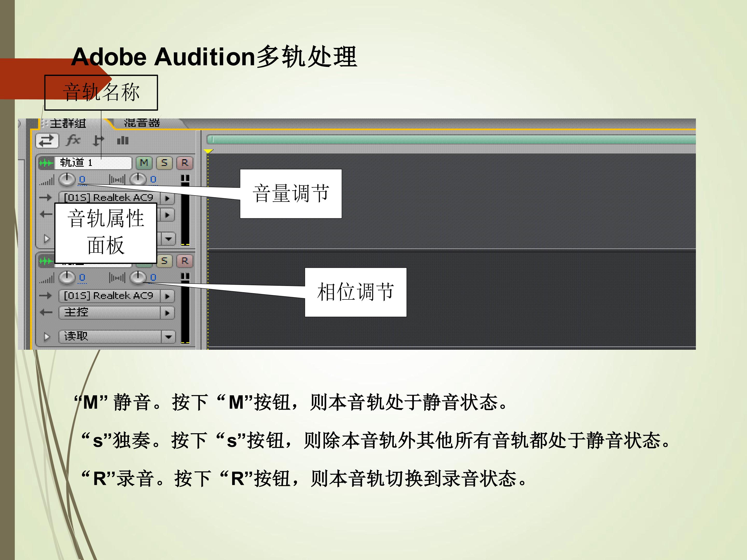Select the sends view icon
Image resolution: width=747 pixels, height=560 pixels.
point(98,141)
